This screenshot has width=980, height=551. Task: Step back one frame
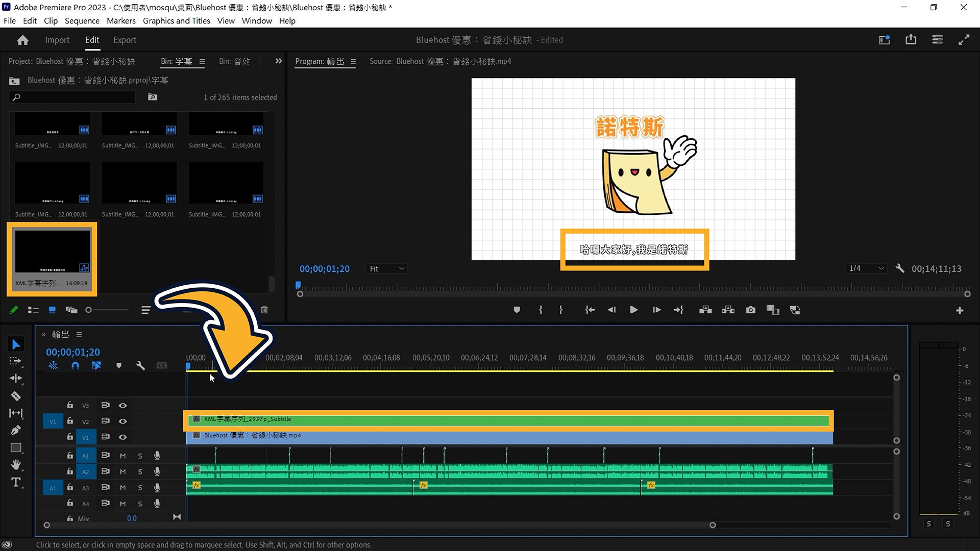coord(611,310)
